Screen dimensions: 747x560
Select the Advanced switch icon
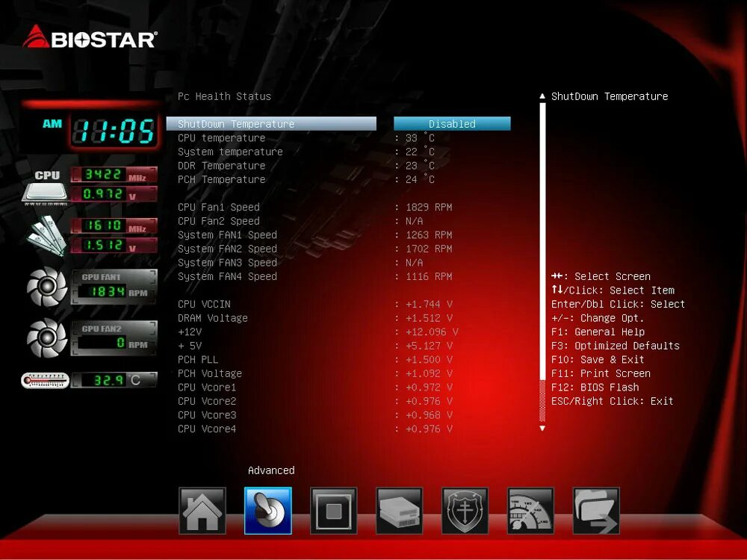267,511
